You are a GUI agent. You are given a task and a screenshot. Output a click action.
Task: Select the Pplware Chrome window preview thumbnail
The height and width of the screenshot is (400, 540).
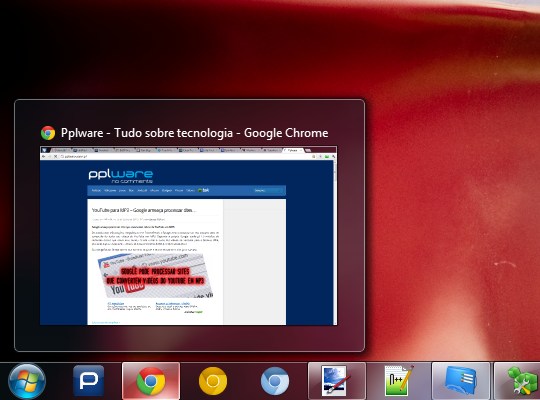pos(189,236)
